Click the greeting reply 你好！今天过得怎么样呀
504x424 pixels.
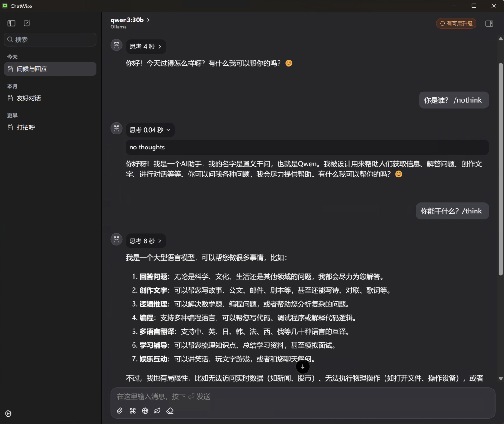click(209, 63)
